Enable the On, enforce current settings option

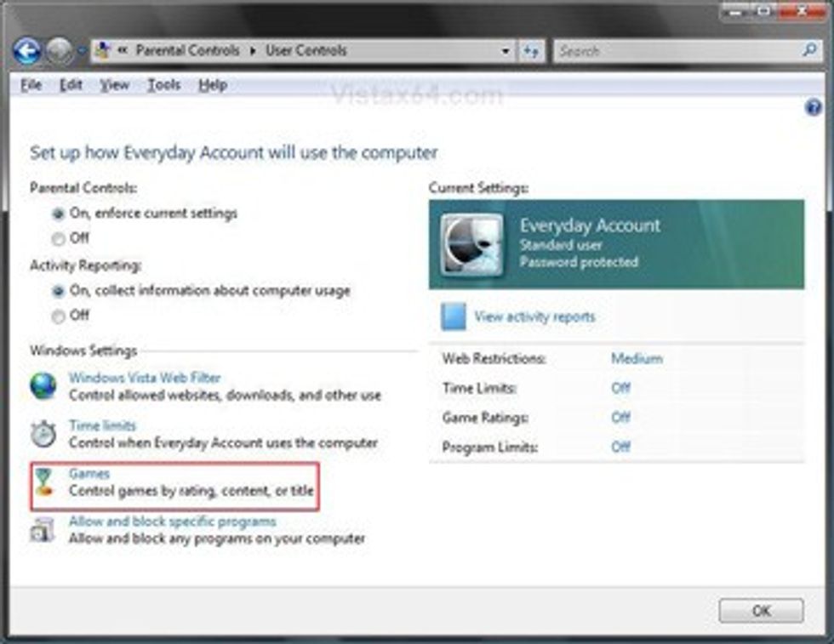pos(59,214)
